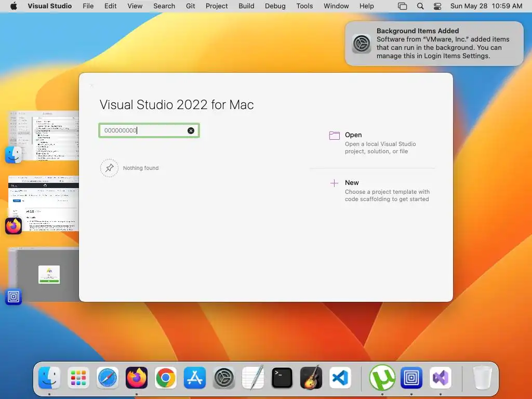Viewport: 532px width, 399px height.
Task: Click the 'Nothing found' text
Action: (141, 168)
